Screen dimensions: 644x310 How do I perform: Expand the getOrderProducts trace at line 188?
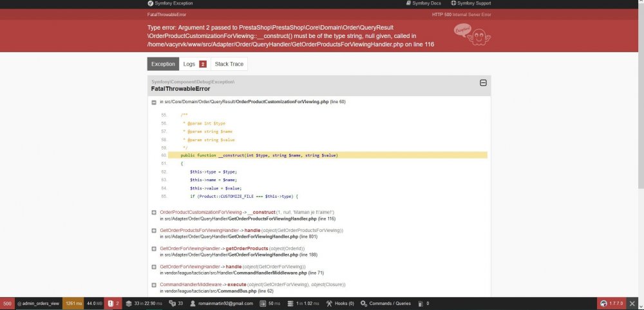(154, 249)
